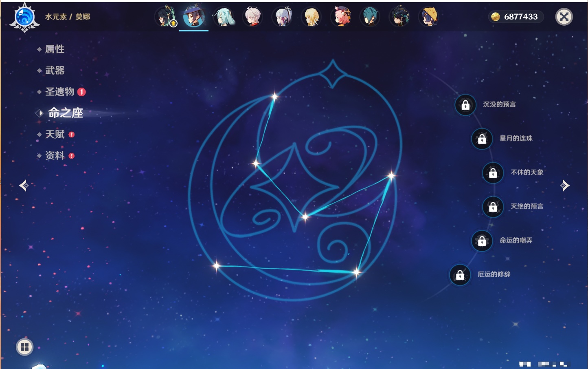Click the red alert badge next to 天赋
The image size is (588, 369).
tap(72, 135)
